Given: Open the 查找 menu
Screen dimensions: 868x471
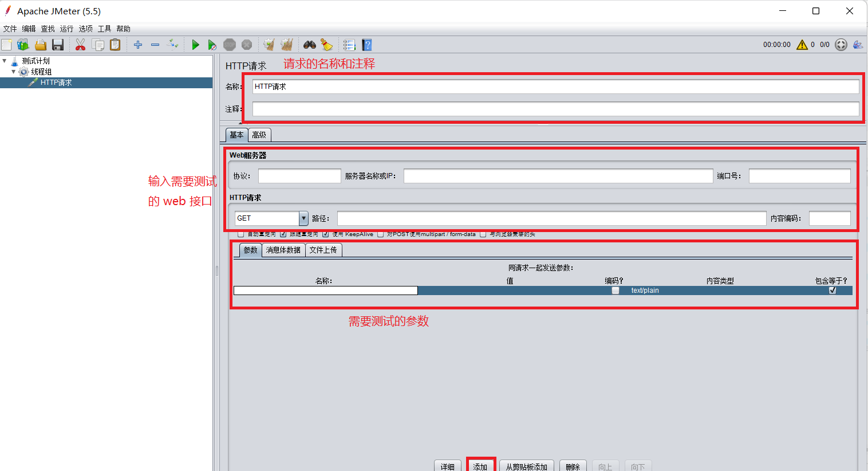Looking at the screenshot, I should pos(48,29).
